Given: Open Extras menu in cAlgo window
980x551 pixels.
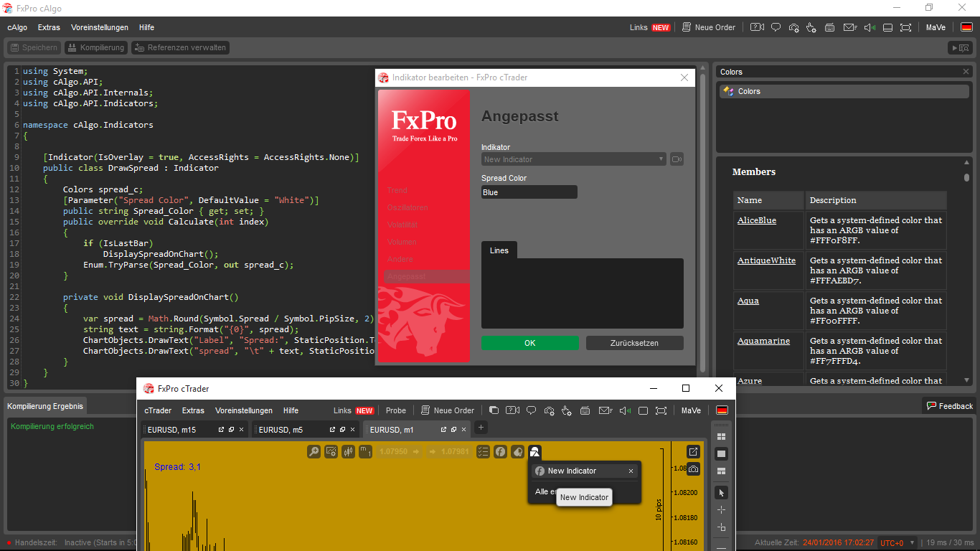Looking at the screenshot, I should (49, 27).
